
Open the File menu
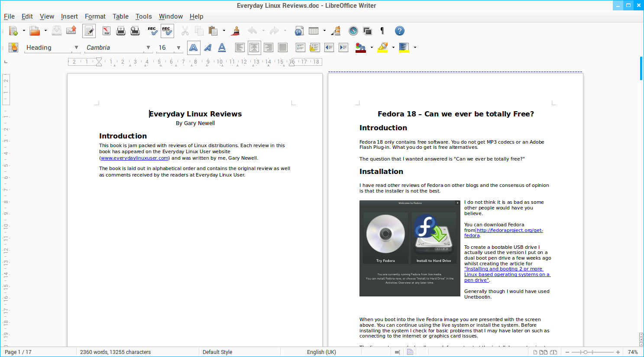pyautogui.click(x=9, y=16)
